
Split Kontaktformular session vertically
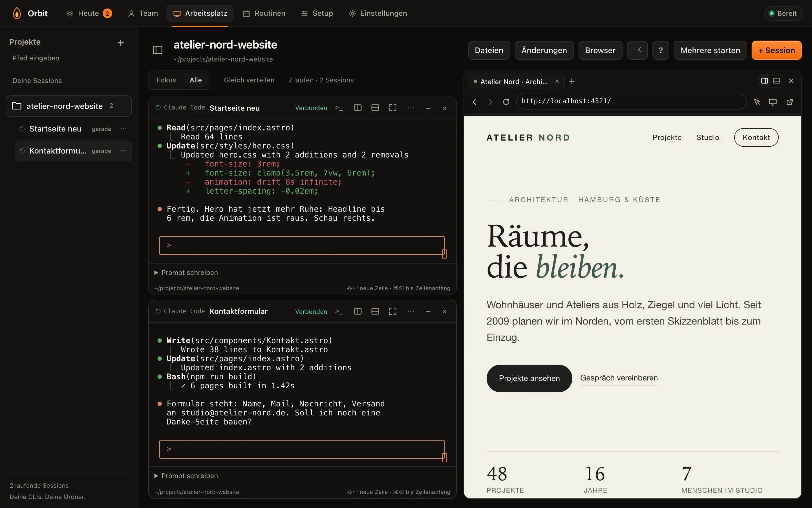[358, 311]
